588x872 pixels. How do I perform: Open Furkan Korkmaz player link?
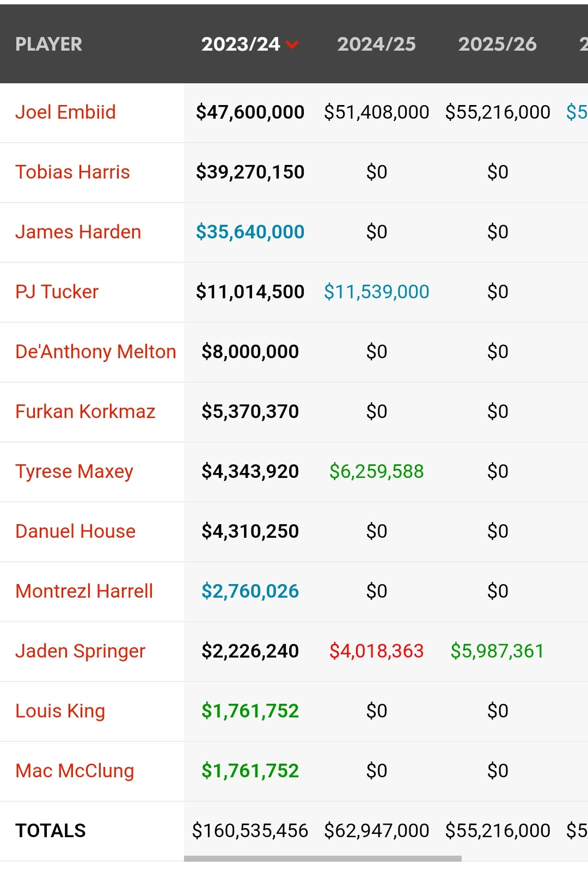tap(85, 412)
